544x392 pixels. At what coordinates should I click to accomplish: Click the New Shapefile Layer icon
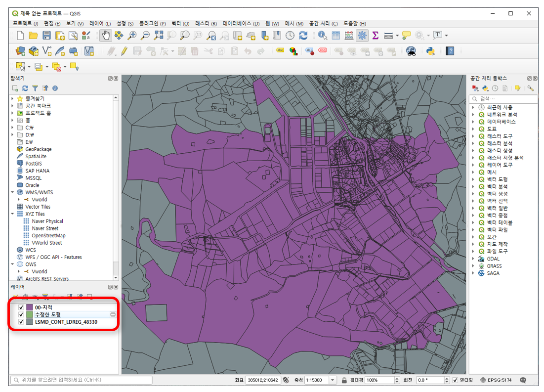point(46,51)
